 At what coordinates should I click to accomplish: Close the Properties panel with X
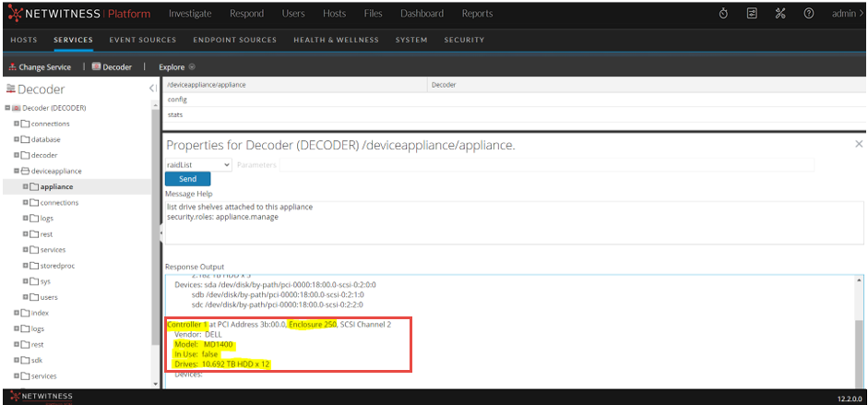point(859,145)
